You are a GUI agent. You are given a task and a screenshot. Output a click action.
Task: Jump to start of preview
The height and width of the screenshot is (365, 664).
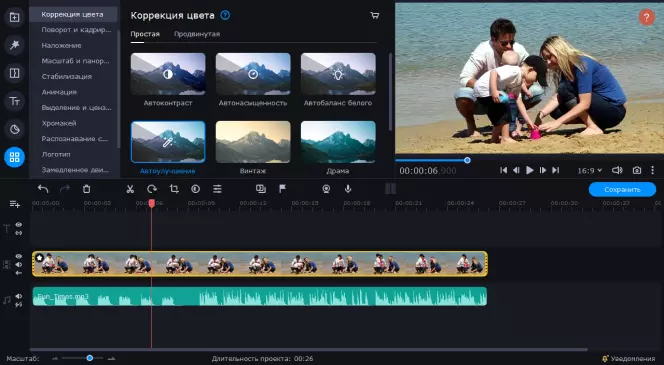click(x=504, y=170)
